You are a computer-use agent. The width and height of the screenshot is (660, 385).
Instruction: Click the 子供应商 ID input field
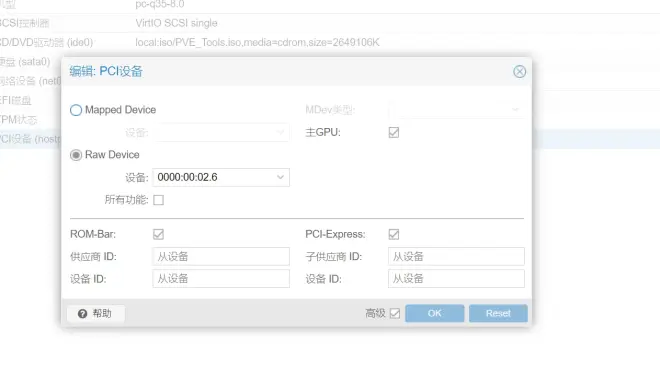click(456, 256)
